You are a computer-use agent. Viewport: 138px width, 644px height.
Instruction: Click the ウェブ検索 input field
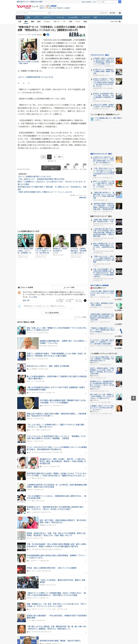[x=108, y=2]
